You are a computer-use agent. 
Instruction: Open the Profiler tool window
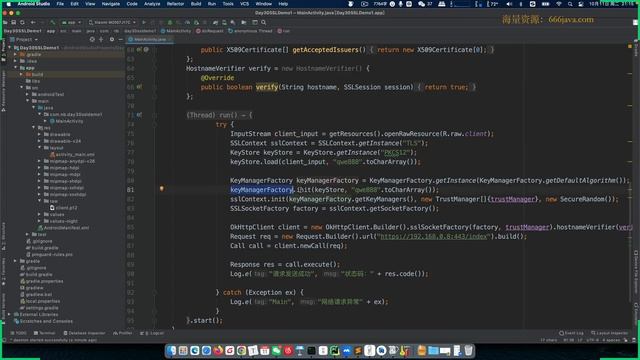click(x=123, y=333)
